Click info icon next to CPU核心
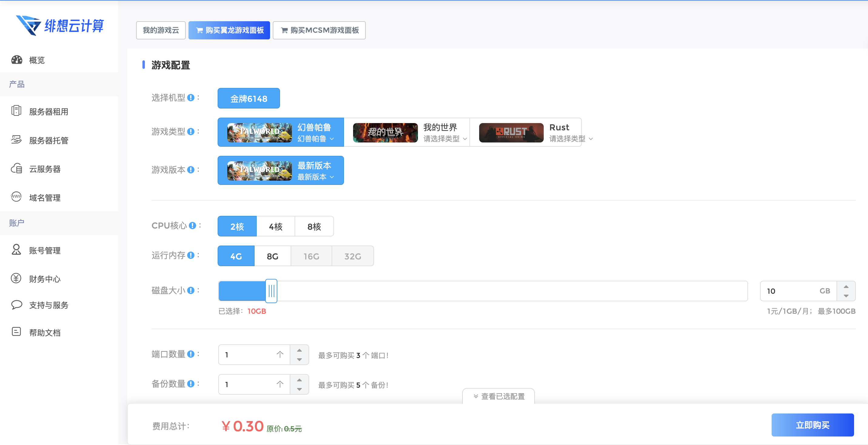The width and height of the screenshot is (868, 445). (x=192, y=226)
